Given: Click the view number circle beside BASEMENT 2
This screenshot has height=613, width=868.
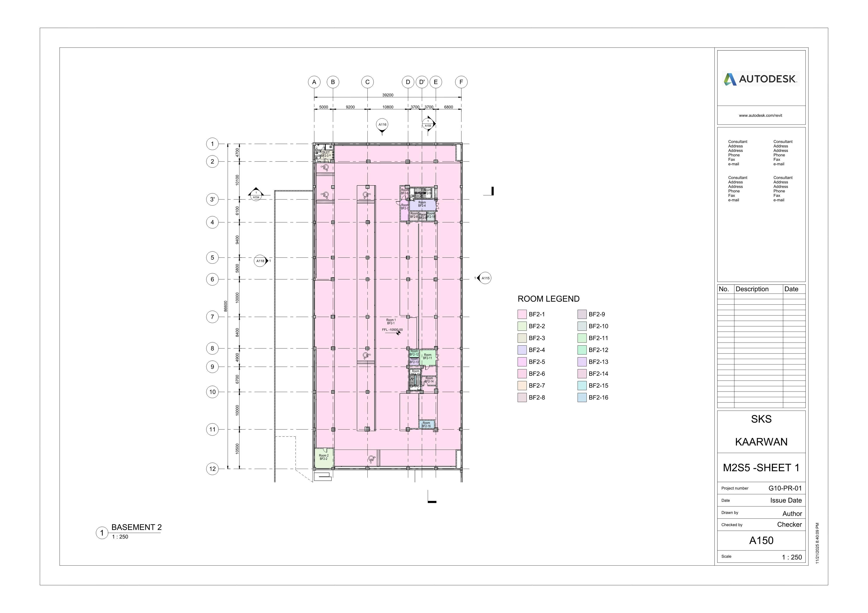Looking at the screenshot, I should pos(102,533).
